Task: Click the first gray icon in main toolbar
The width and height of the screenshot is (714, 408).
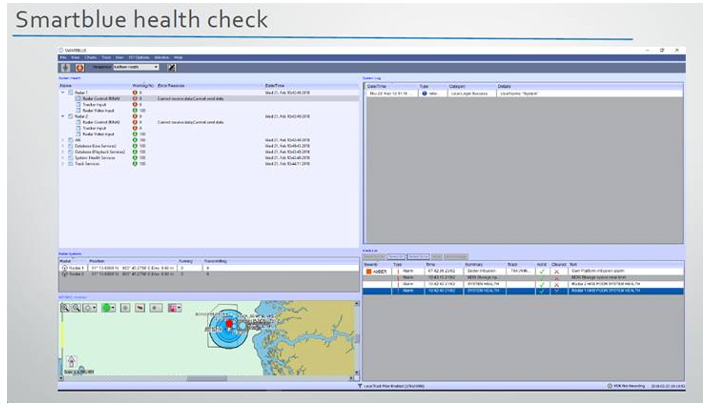Action: [65, 67]
